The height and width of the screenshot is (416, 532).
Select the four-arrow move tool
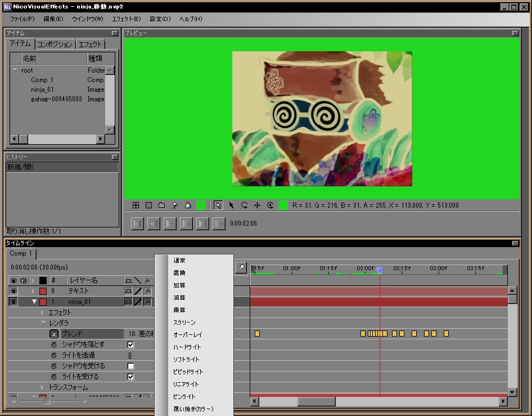click(x=257, y=205)
